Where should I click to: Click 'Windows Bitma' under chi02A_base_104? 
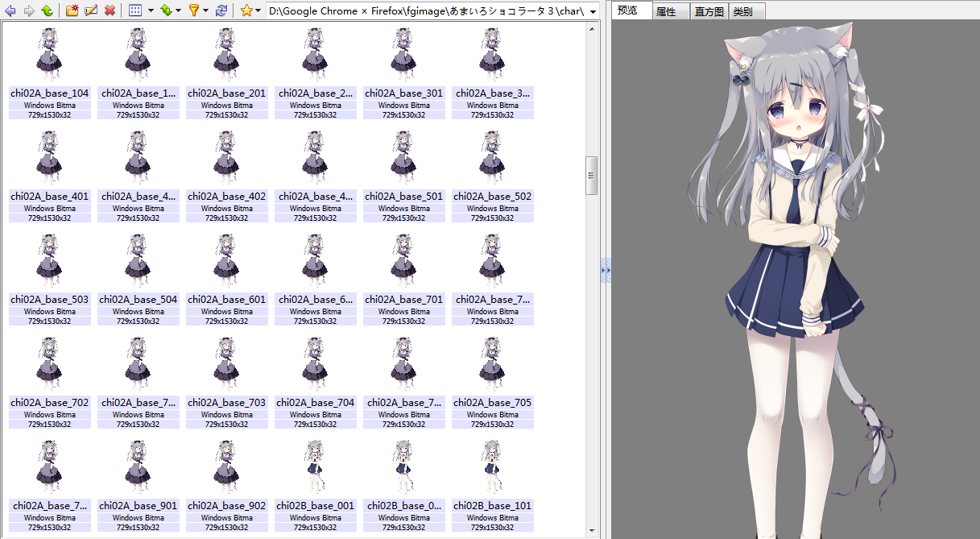click(x=49, y=106)
